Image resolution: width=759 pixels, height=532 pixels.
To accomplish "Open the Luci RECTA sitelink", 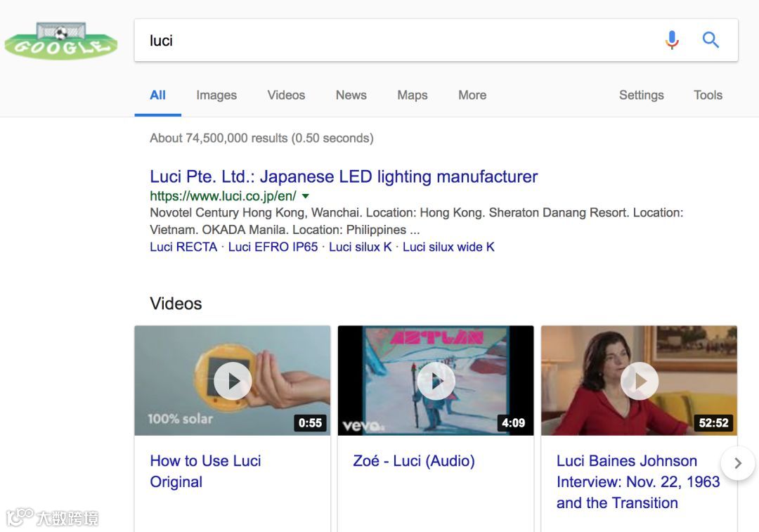I will (x=183, y=247).
